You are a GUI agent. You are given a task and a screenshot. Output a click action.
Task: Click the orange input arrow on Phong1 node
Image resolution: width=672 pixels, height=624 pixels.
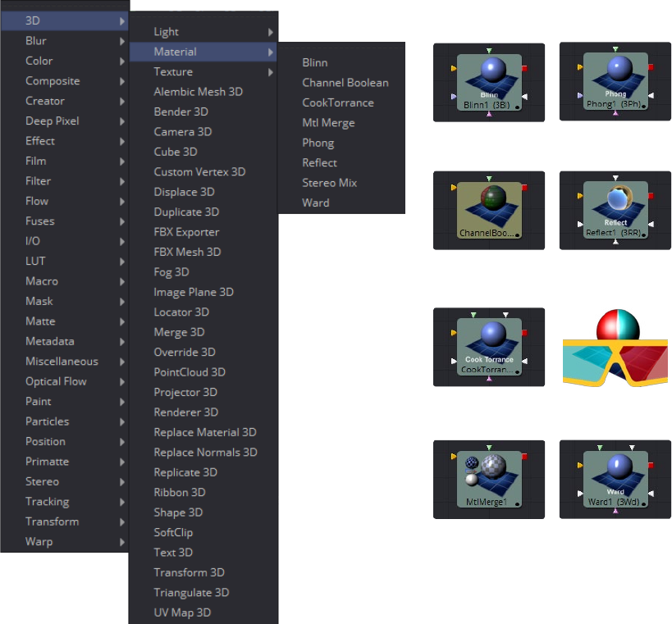tap(580, 67)
